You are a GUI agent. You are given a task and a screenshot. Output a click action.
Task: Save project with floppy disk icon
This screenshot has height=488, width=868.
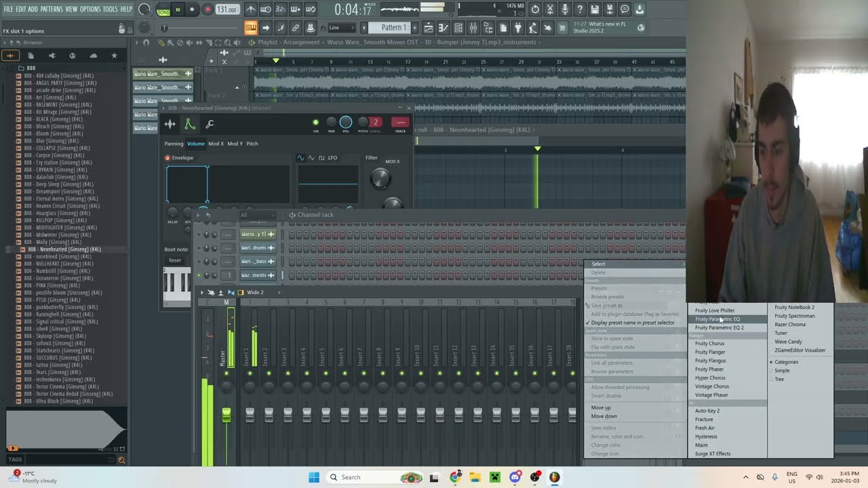point(595,9)
